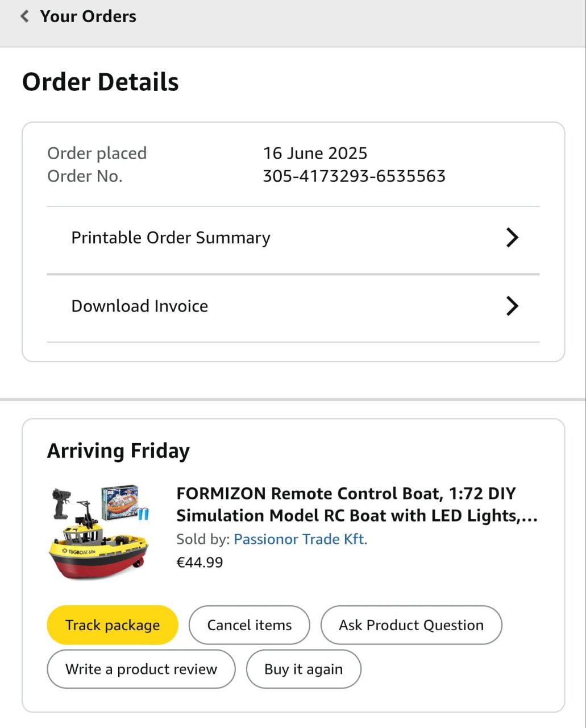Image resolution: width=586 pixels, height=728 pixels.
Task: Click the Order Details page heading
Action: [101, 82]
